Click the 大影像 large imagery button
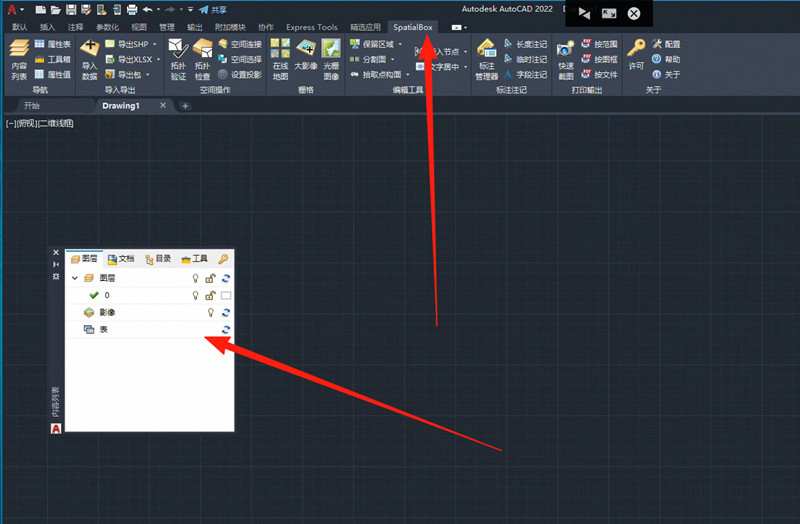Viewport: 800px width, 524px height. [x=306, y=55]
